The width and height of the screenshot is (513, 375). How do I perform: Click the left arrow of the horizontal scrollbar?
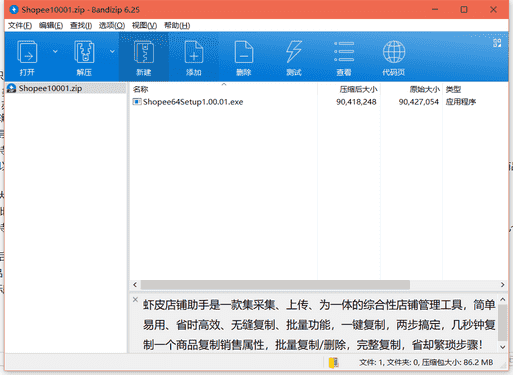[x=135, y=285]
